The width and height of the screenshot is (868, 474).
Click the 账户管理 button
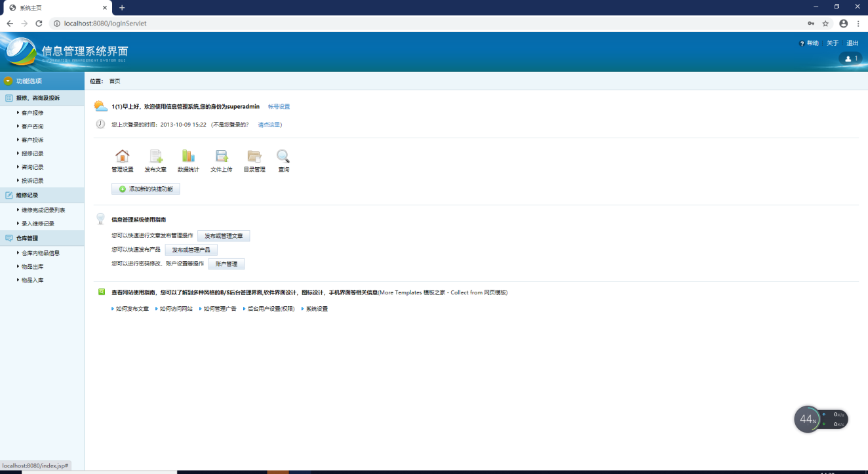(226, 264)
